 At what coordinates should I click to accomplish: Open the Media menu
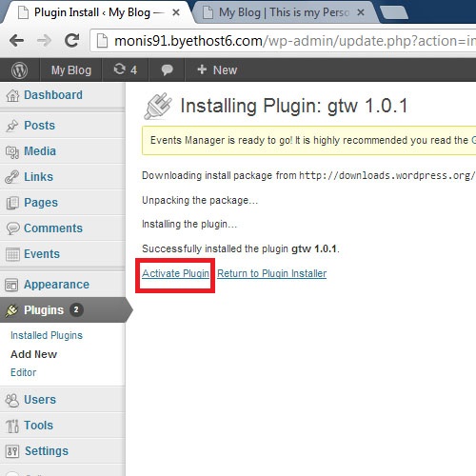pyautogui.click(x=40, y=151)
